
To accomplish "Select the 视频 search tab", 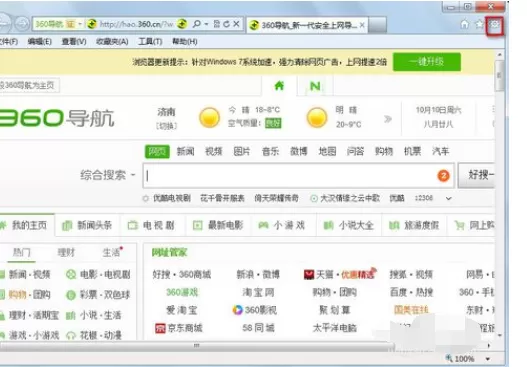I will [x=214, y=152].
